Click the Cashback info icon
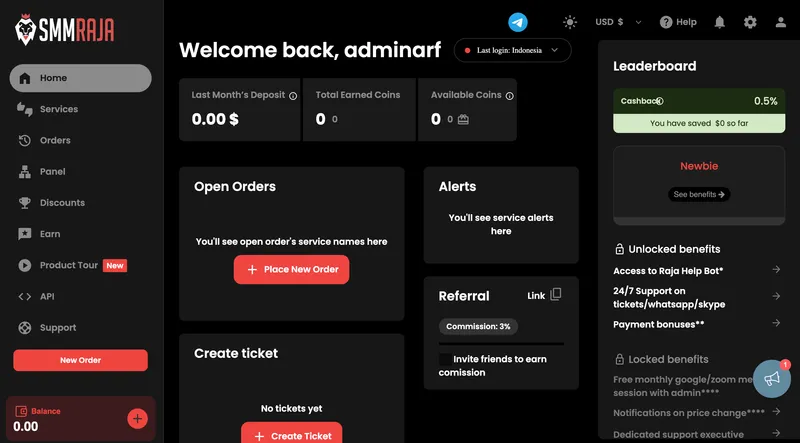This screenshot has width=800, height=443. [x=659, y=101]
